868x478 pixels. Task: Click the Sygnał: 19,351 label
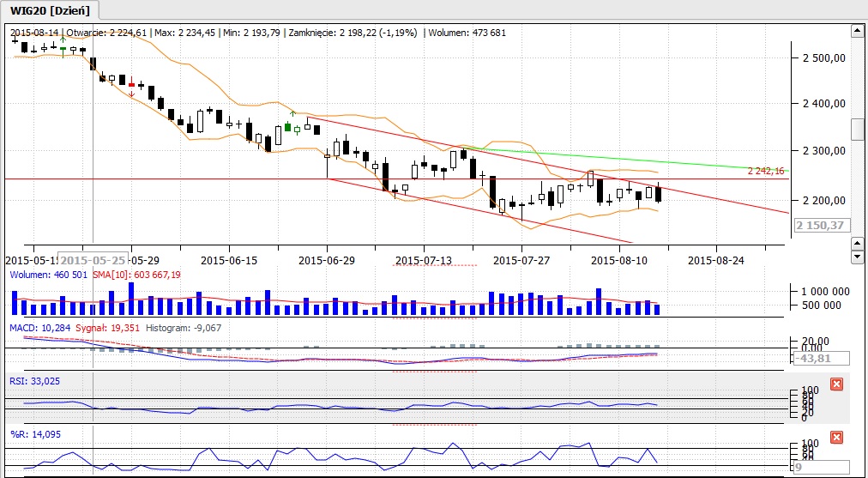click(x=107, y=328)
